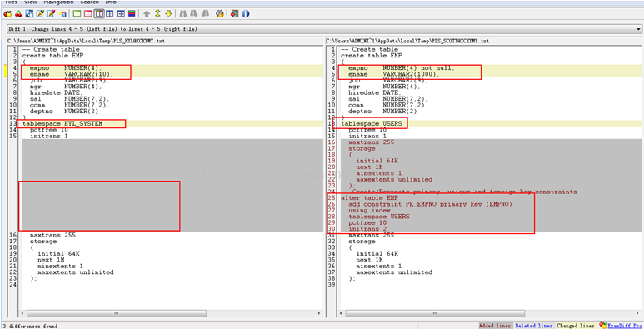Click left pane scrollbar right arrow
Screen dimensions: 644x329
[x=320, y=313]
